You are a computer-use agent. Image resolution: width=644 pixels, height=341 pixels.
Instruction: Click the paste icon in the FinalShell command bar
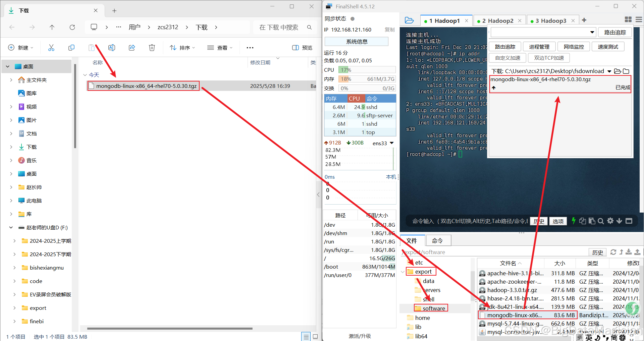tap(592, 221)
